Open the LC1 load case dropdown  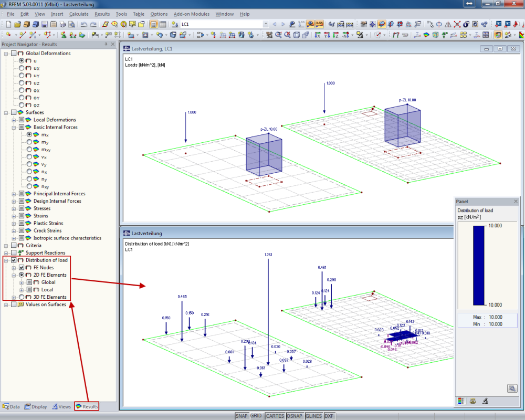coord(266,24)
